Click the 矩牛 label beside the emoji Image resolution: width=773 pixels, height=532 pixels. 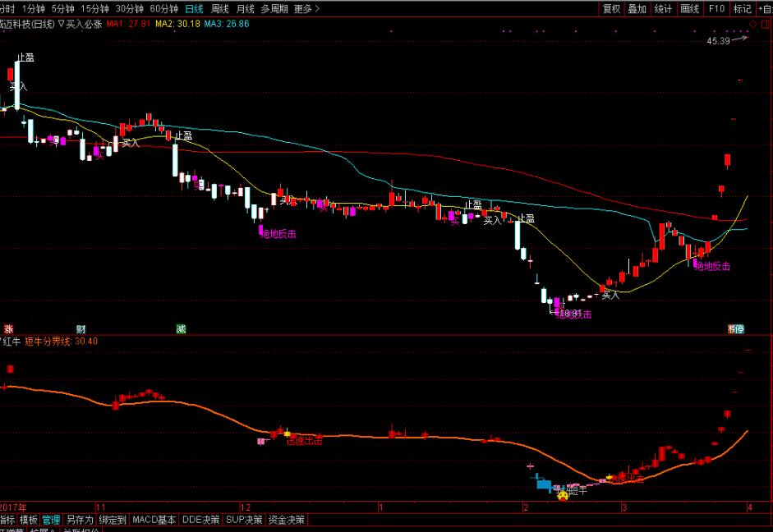tap(577, 490)
